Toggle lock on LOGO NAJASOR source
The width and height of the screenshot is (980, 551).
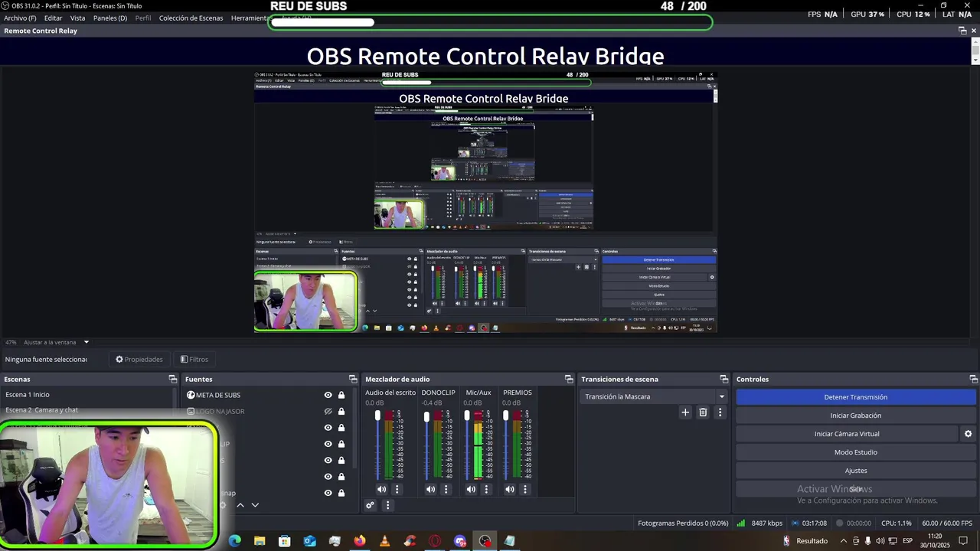[341, 412]
